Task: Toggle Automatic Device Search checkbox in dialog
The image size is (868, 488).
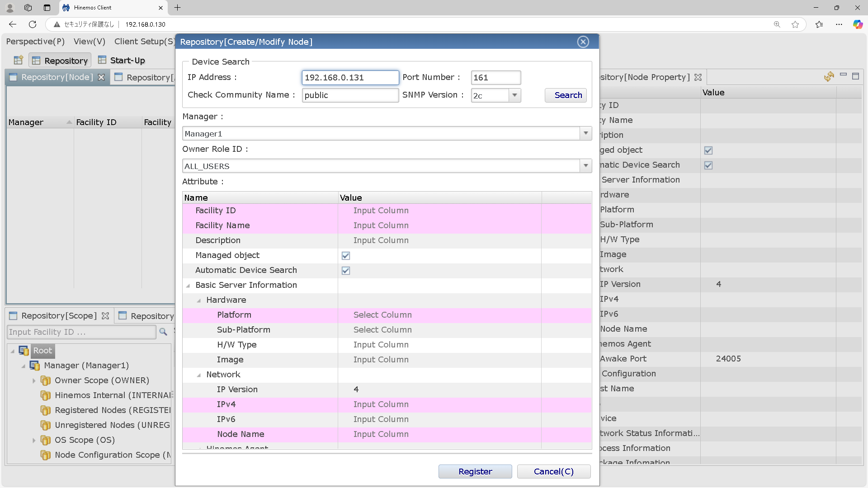Action: point(346,271)
